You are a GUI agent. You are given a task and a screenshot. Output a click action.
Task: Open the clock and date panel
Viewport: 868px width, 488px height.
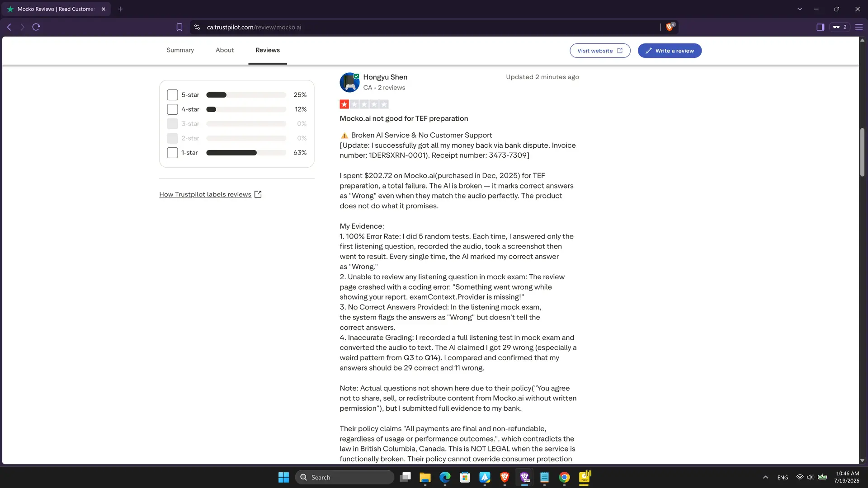tap(847, 477)
